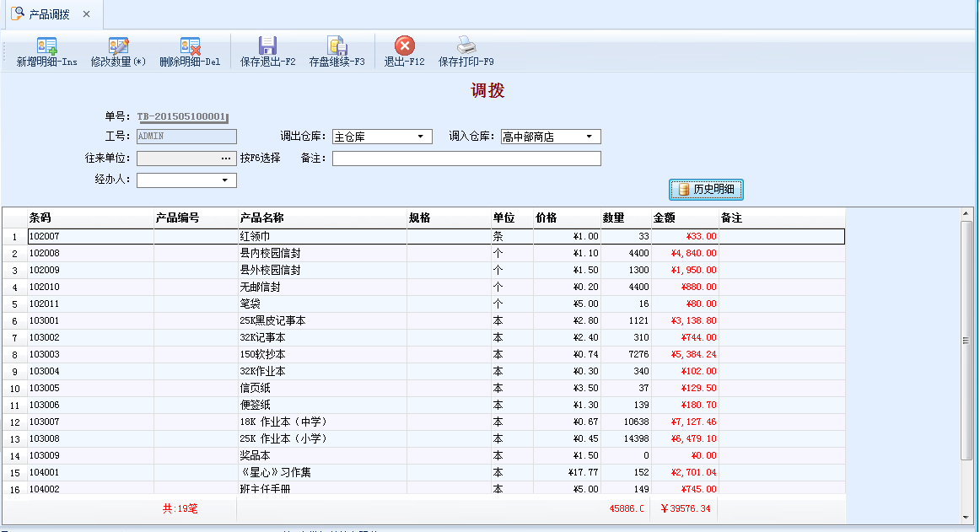Click the 保存打印-F9 printer icon
This screenshot has width=980, height=532.
pos(466,46)
